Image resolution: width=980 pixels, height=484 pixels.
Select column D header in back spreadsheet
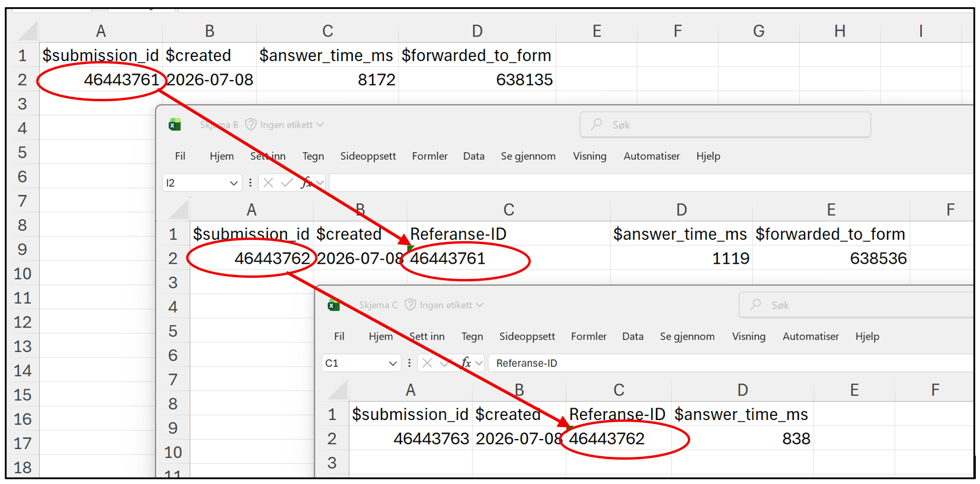click(477, 31)
